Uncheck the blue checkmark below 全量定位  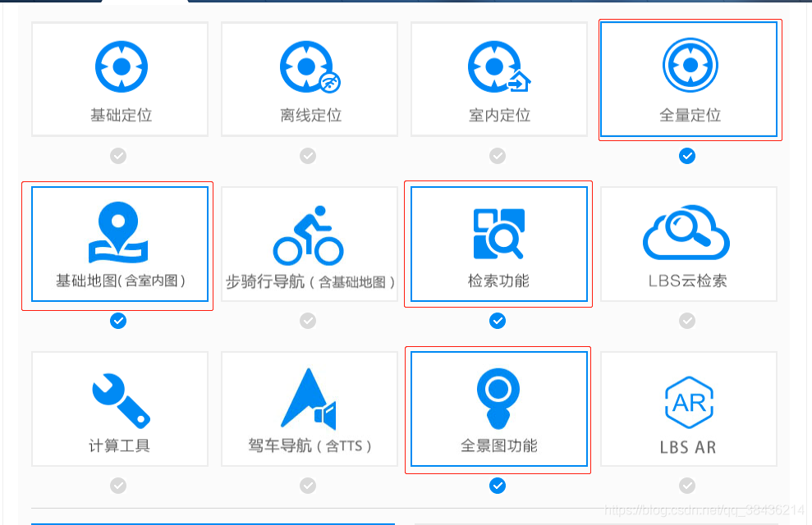687,156
